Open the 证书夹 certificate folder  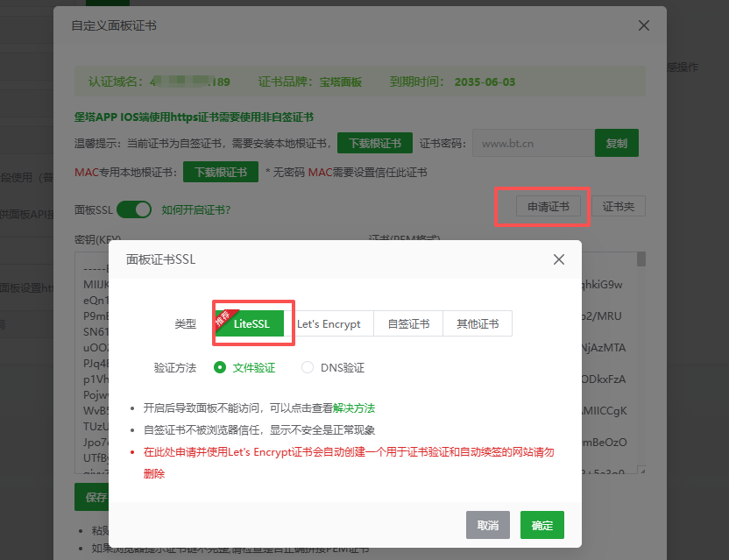click(618, 205)
